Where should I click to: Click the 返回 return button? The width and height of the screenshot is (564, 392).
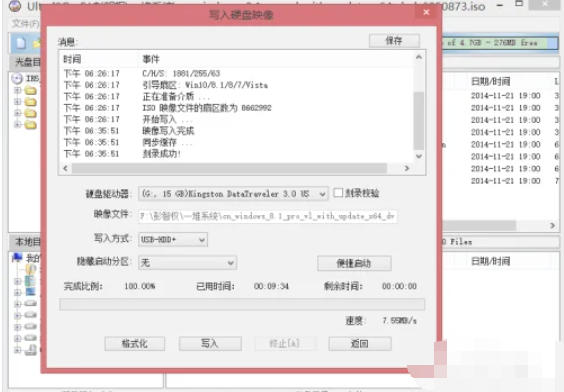[x=360, y=343]
